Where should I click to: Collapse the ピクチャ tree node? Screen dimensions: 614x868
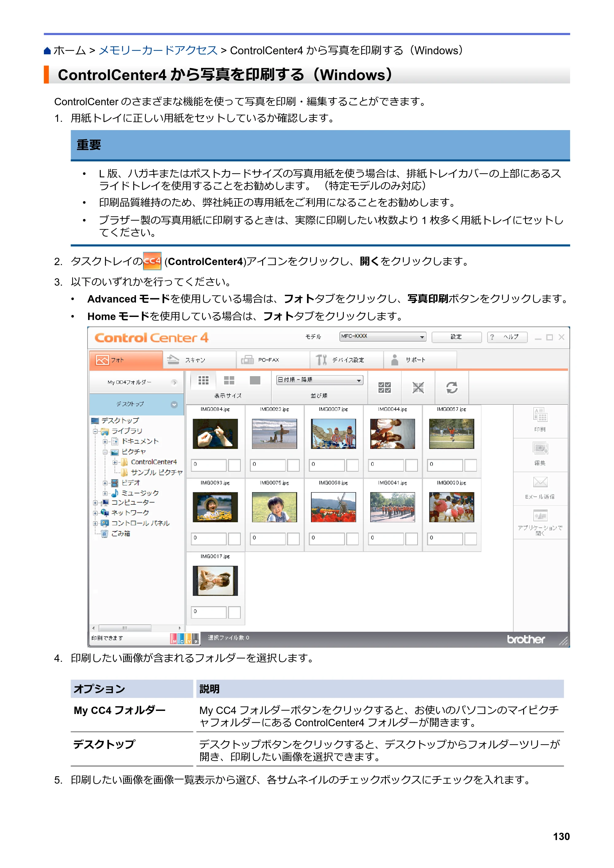click(105, 452)
